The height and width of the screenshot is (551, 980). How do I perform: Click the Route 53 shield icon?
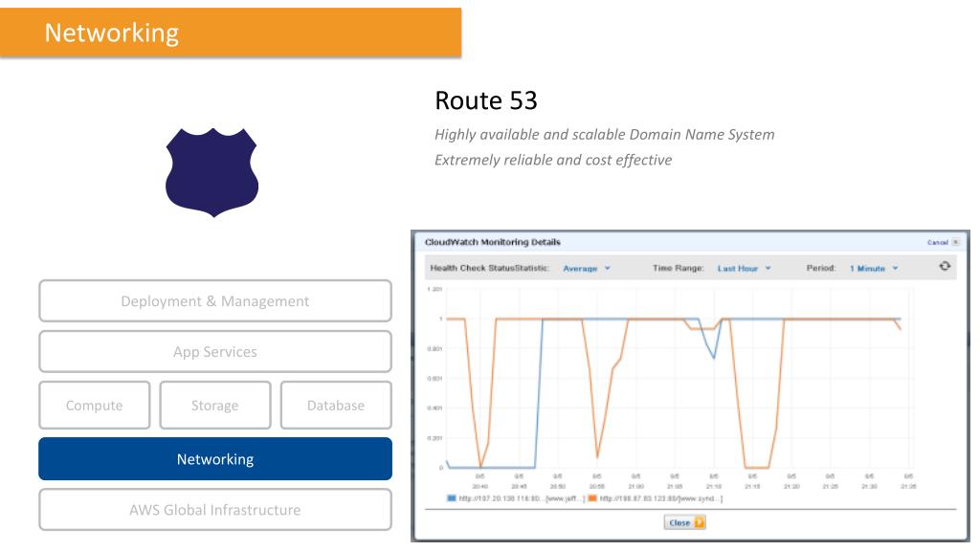pos(212,172)
